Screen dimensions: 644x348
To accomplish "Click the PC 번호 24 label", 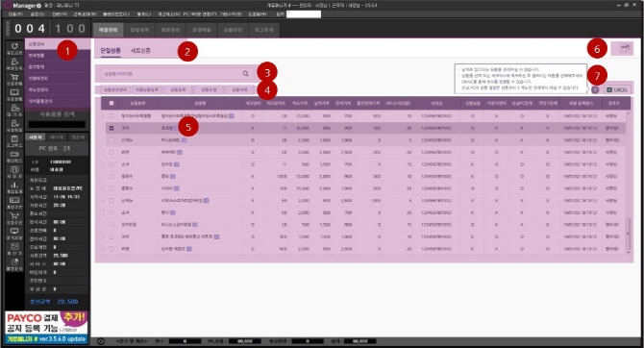I will pos(55,148).
